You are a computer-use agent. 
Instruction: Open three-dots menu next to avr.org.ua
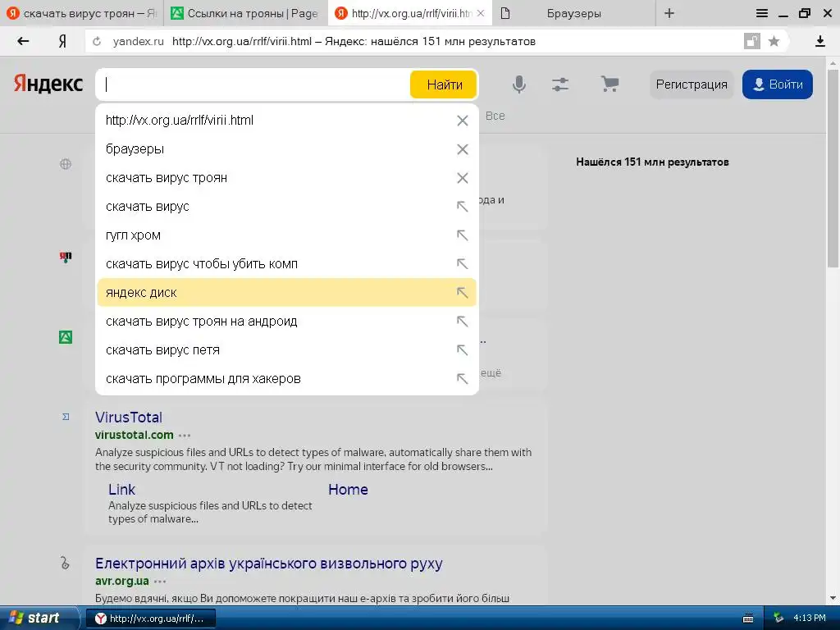(x=160, y=582)
